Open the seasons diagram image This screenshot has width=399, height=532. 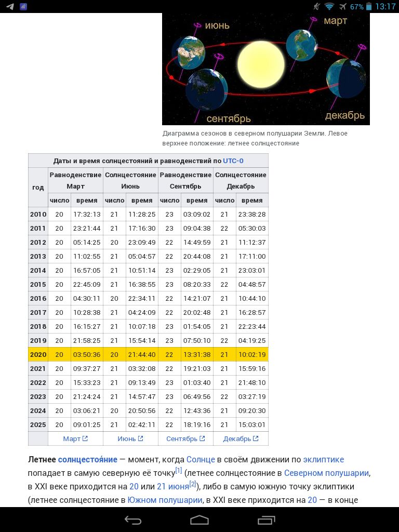[265, 69]
